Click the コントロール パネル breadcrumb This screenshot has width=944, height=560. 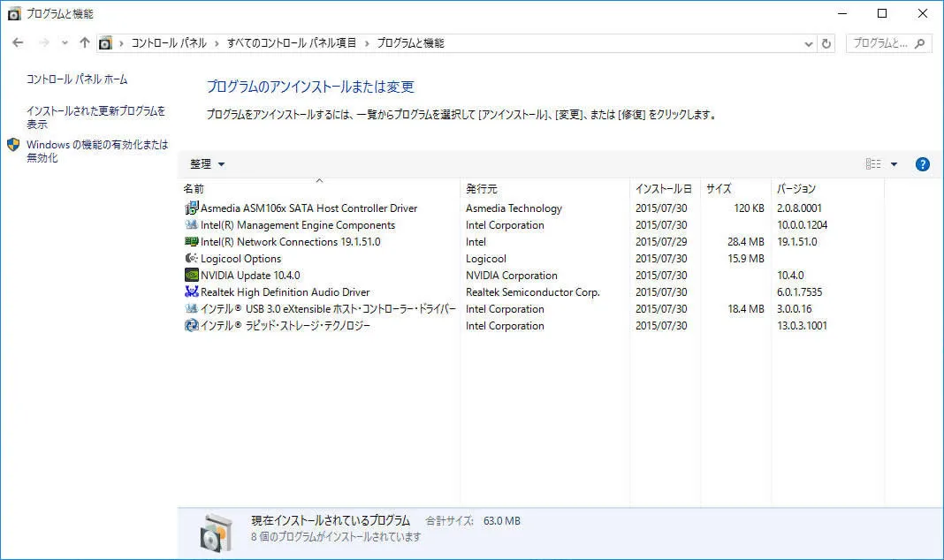coord(169,43)
